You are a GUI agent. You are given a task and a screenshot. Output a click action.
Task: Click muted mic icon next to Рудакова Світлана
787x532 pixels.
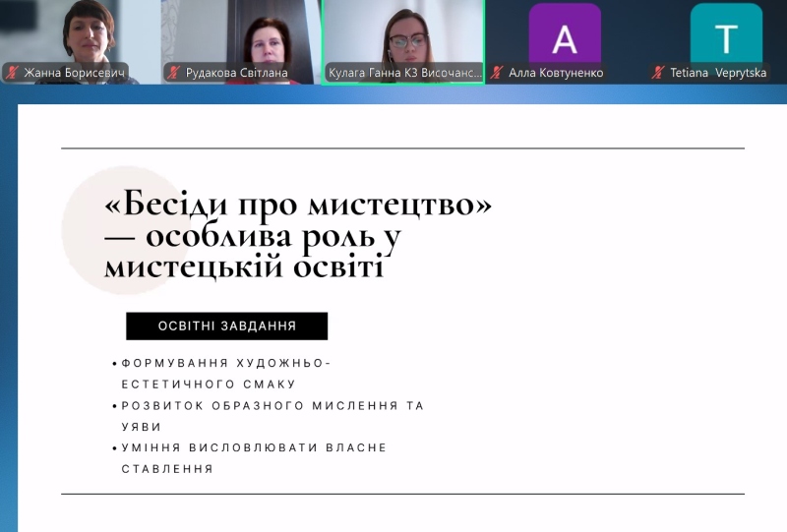pyautogui.click(x=174, y=73)
